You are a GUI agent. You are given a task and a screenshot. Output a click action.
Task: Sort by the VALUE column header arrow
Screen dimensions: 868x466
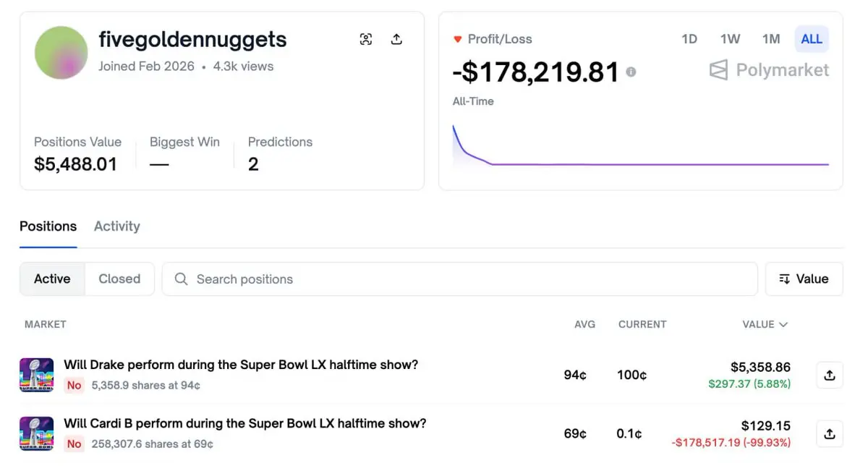coord(783,324)
